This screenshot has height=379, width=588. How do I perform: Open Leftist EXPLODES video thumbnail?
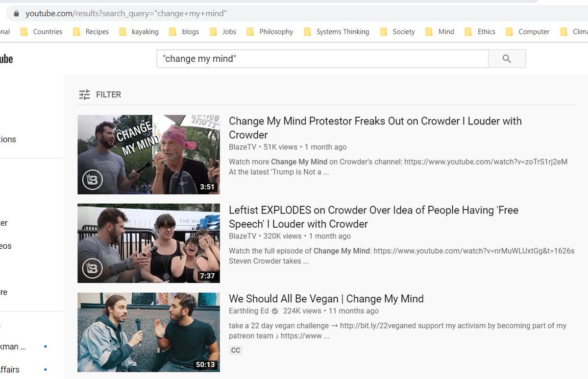(148, 243)
